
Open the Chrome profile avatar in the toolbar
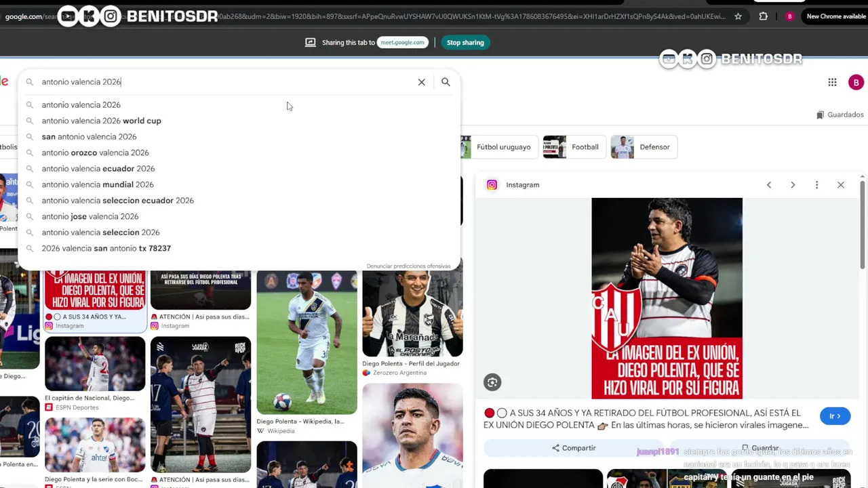click(x=789, y=16)
